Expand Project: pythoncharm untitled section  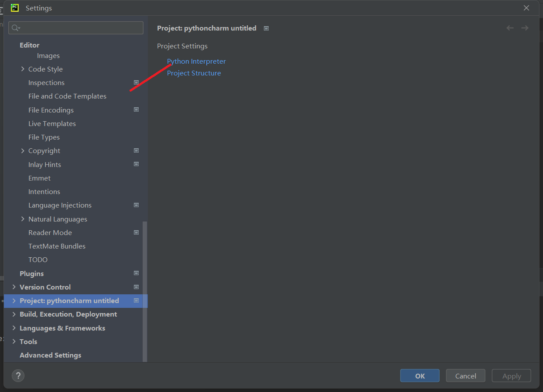pyautogui.click(x=14, y=300)
